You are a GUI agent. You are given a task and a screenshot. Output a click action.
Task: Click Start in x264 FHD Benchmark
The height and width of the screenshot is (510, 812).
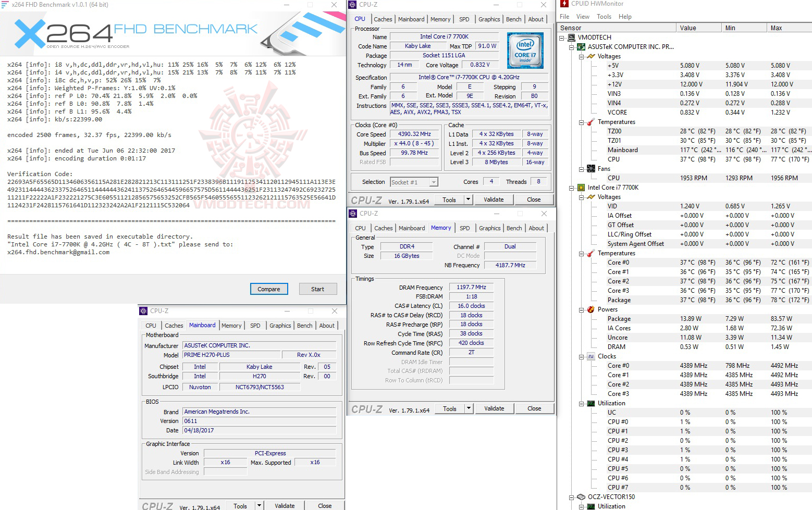pos(318,289)
